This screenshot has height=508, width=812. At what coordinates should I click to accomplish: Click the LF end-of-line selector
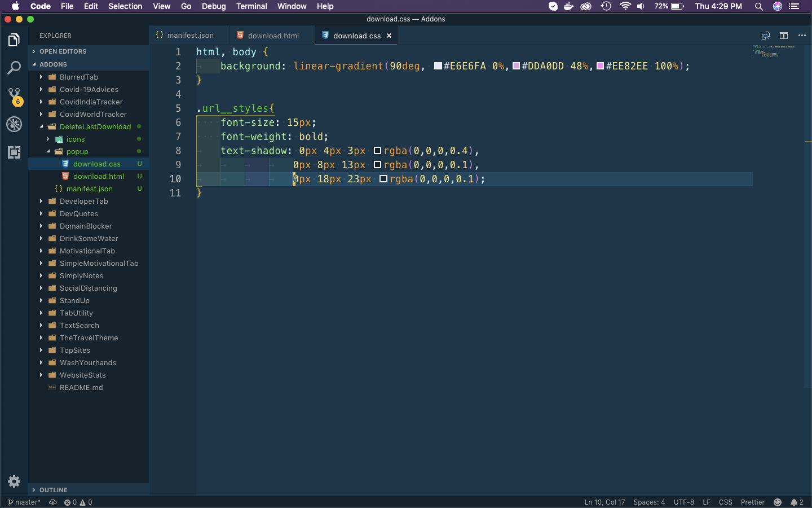(x=707, y=502)
